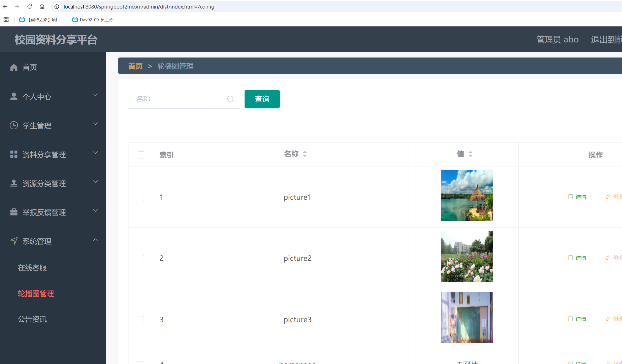The image size is (622, 364).
Task: Open the 在线客服 submenu item
Action: coord(32,268)
